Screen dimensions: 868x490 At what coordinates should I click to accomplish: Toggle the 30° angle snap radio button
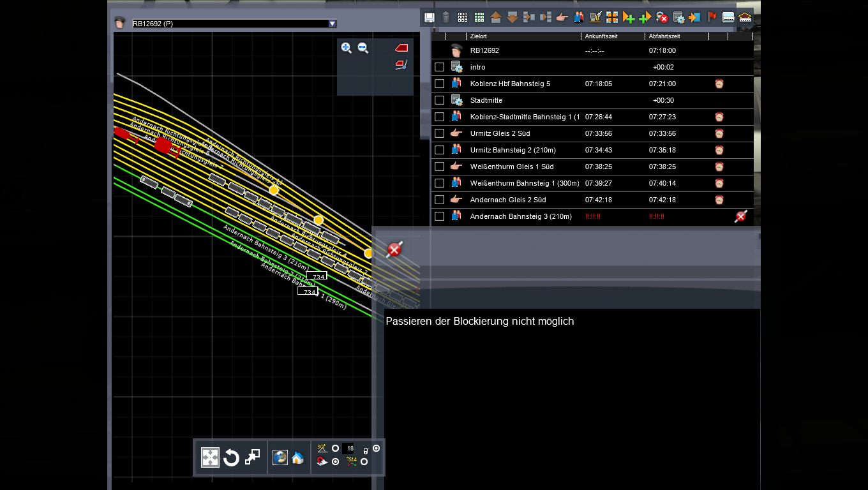(x=336, y=449)
